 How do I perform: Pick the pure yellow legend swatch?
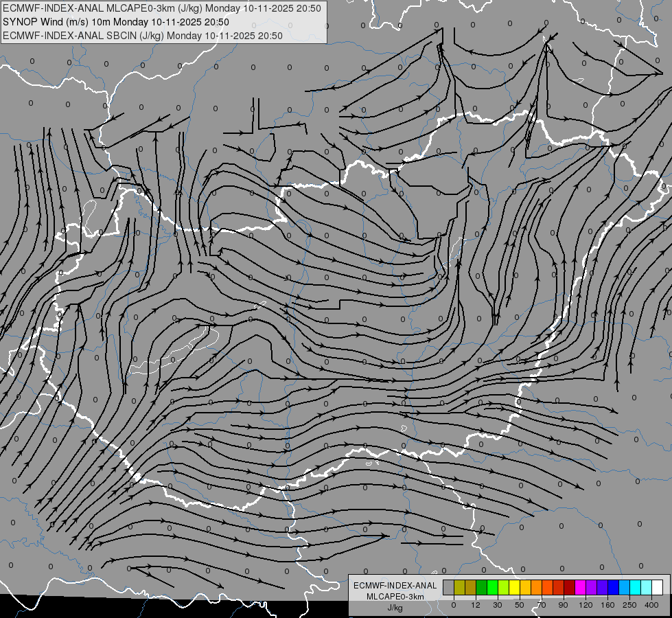pos(514,587)
